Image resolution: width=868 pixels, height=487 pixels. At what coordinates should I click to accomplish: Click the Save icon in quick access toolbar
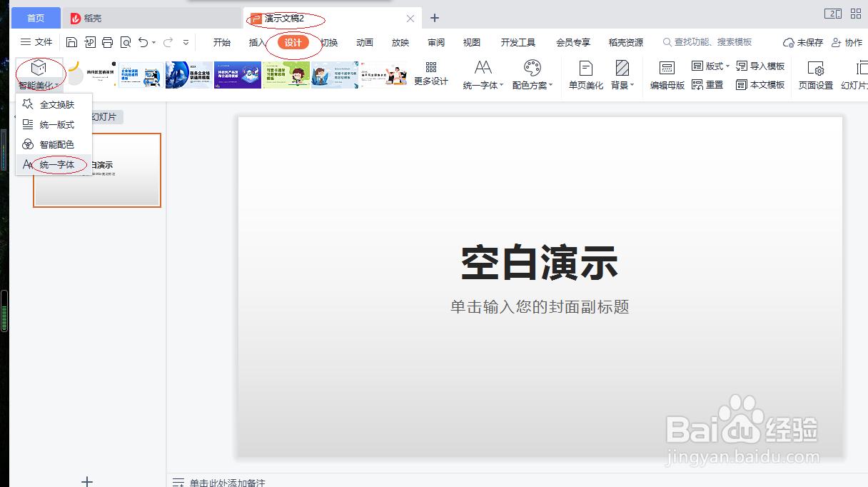[71, 42]
